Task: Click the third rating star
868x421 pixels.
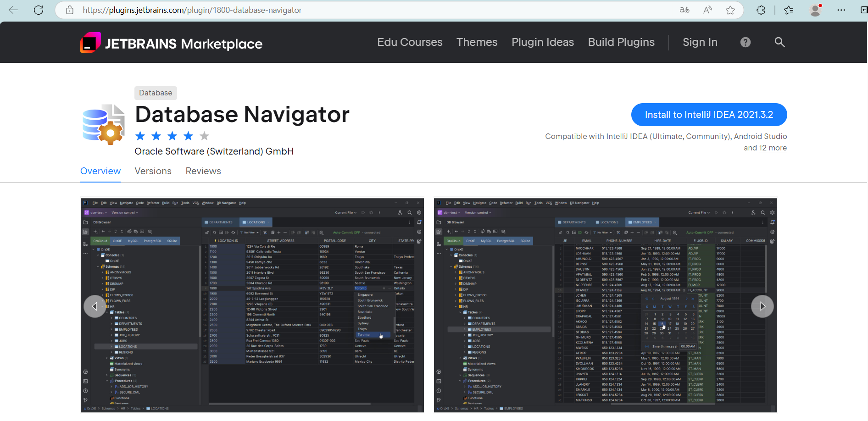Action: click(172, 136)
